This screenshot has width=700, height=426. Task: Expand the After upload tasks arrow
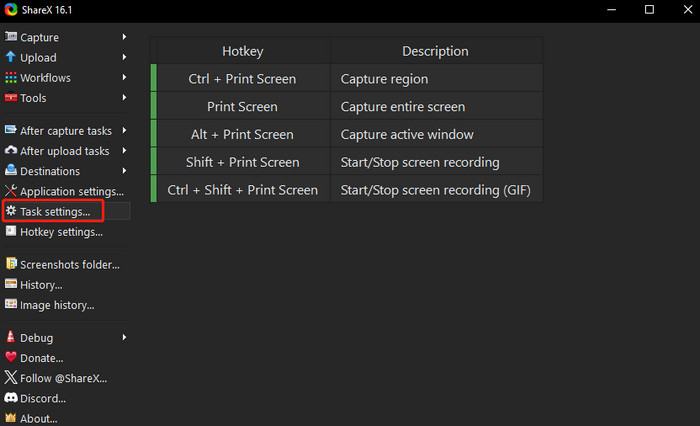tap(125, 150)
